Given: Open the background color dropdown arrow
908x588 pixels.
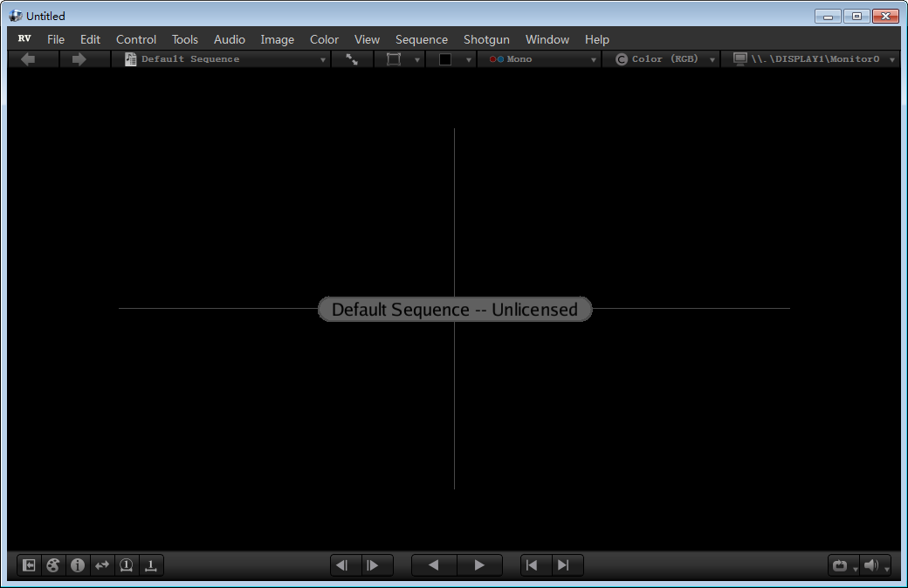Looking at the screenshot, I should click(x=469, y=59).
